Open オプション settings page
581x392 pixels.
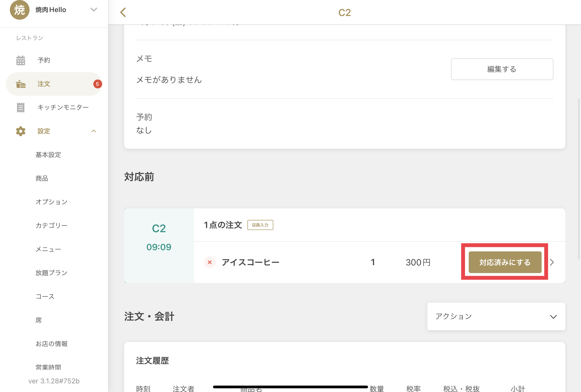(51, 202)
